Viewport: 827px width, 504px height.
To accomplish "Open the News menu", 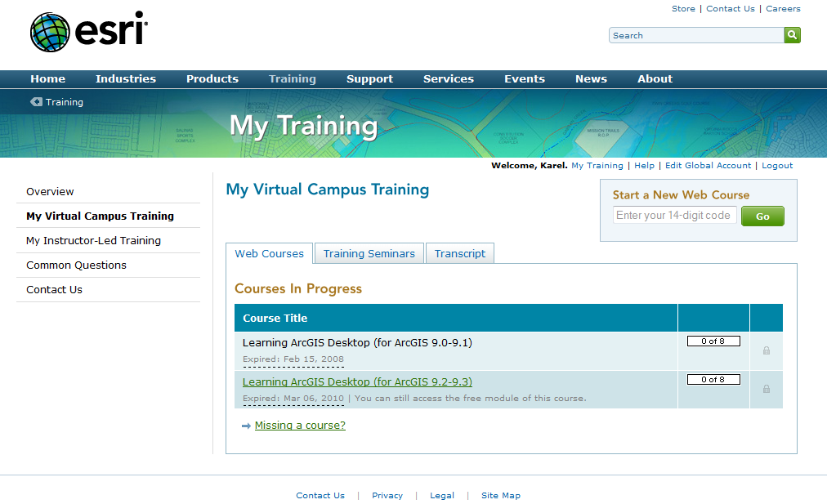I will [x=592, y=79].
